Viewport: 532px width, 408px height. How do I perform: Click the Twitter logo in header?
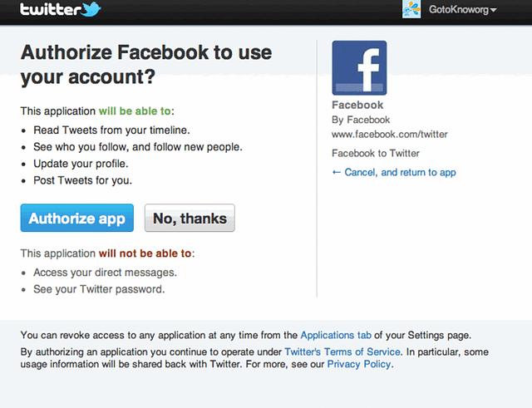click(x=60, y=9)
